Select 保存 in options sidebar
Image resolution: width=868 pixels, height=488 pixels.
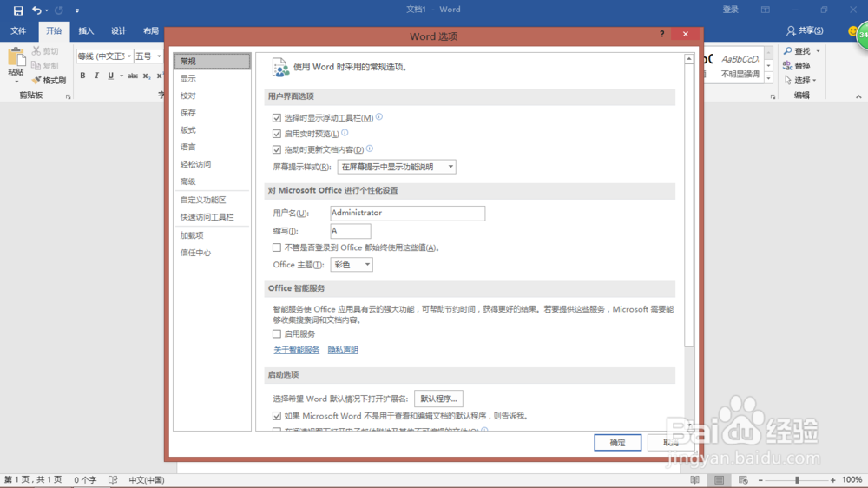[x=212, y=112]
